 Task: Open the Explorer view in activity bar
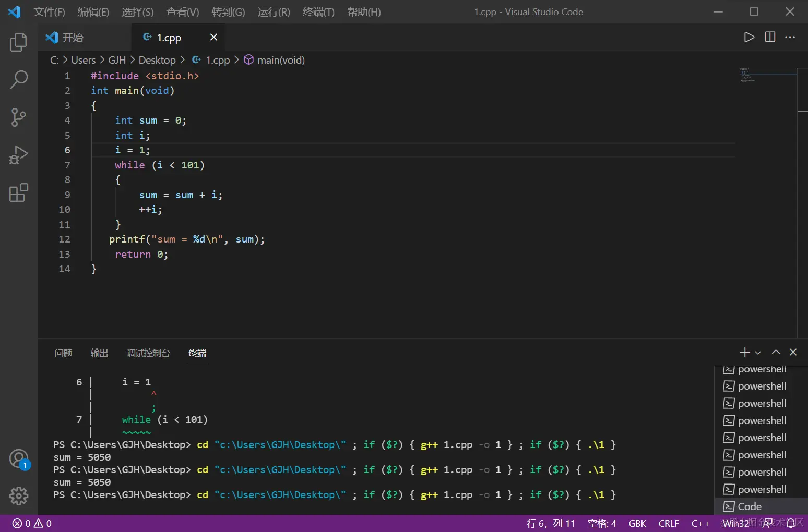[x=19, y=42]
